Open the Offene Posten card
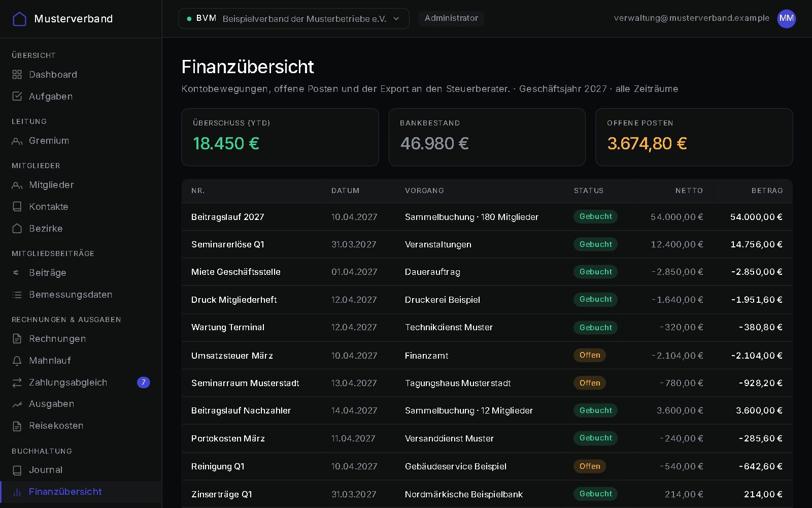The width and height of the screenshot is (812, 508). [x=694, y=137]
